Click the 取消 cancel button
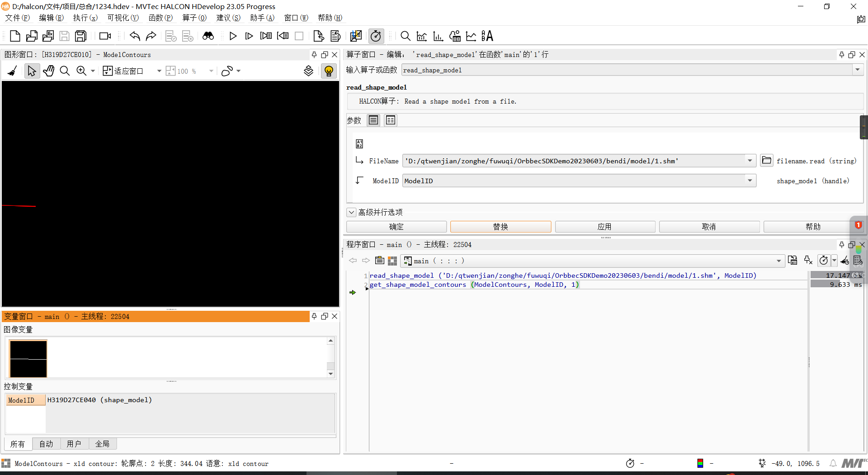 tap(709, 227)
